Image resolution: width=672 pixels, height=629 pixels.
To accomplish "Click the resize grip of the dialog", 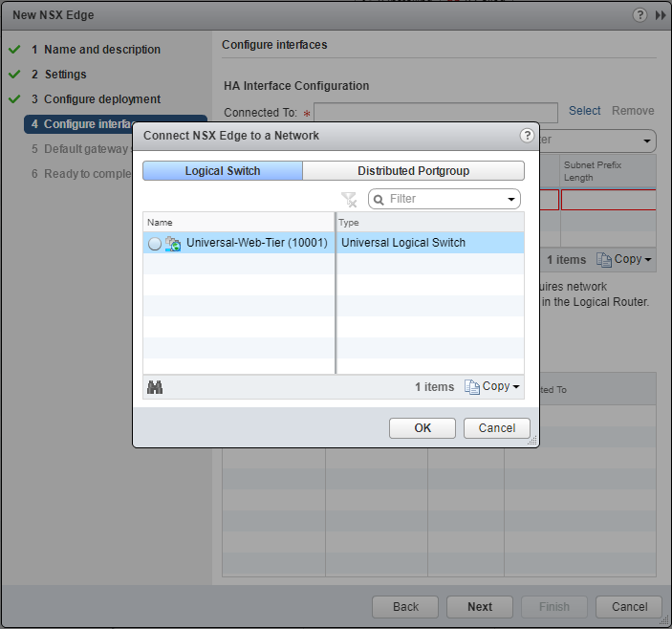I will [x=533, y=442].
